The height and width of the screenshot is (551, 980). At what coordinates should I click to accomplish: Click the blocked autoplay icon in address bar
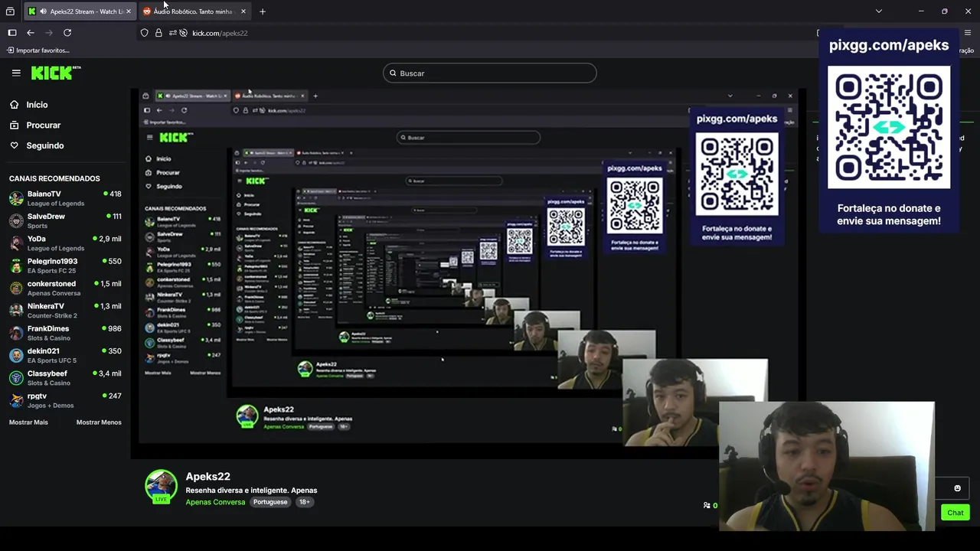(184, 33)
